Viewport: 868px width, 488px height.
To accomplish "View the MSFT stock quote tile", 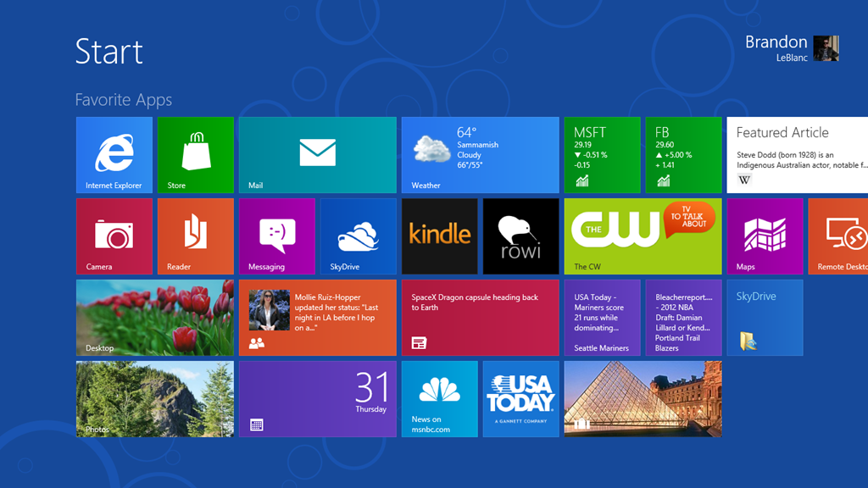I will pos(602,154).
